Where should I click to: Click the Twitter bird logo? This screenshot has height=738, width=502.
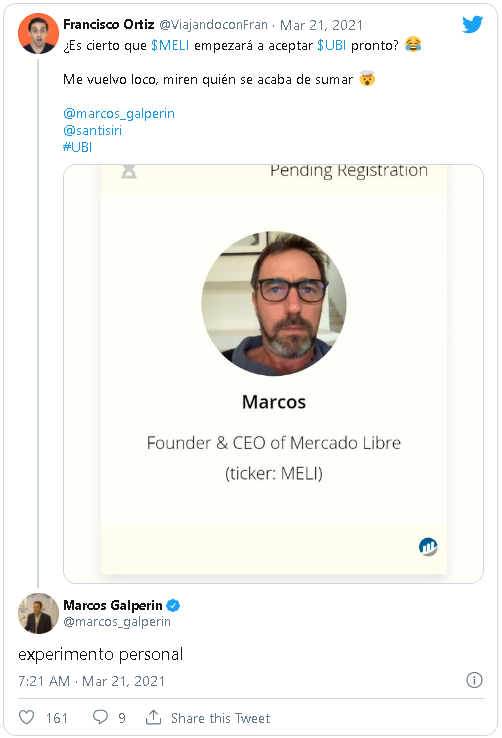pos(472,24)
